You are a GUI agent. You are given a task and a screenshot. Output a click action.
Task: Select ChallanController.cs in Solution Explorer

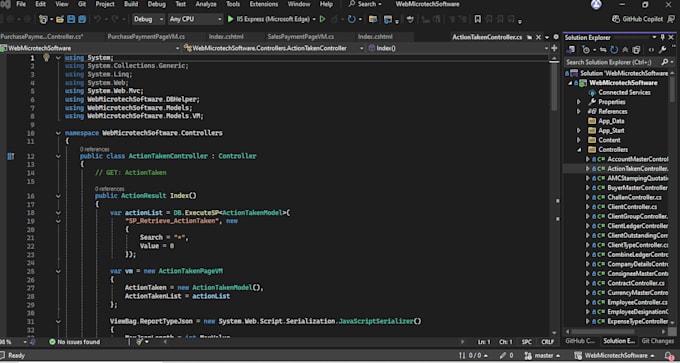point(634,197)
